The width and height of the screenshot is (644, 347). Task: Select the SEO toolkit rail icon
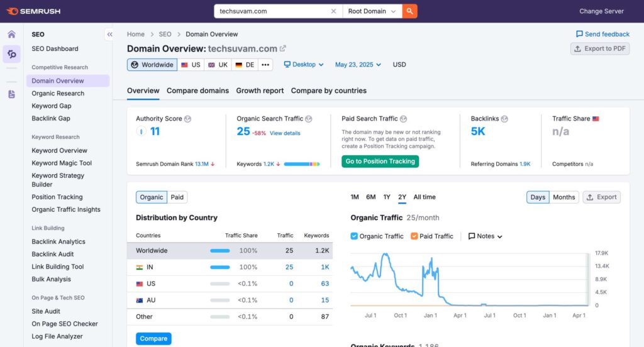click(11, 54)
